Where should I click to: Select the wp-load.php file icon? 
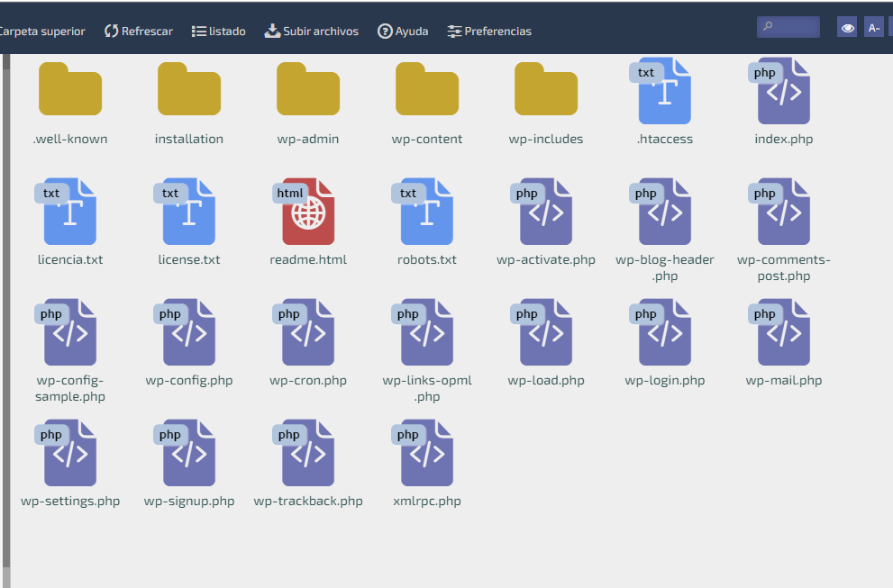(x=542, y=332)
